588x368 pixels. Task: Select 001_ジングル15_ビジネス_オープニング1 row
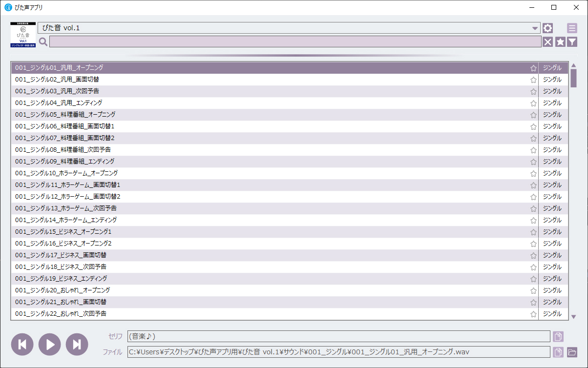pos(290,232)
